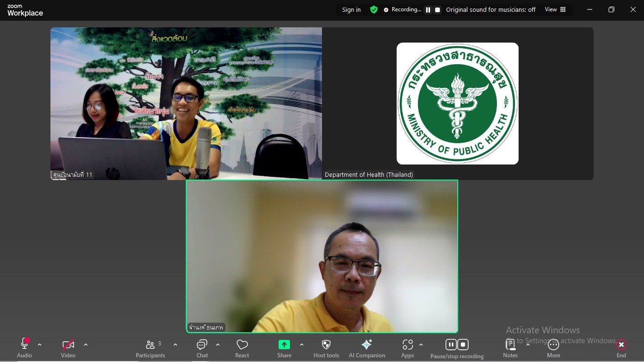Click the Department of Health (Thailand) label

(x=369, y=175)
